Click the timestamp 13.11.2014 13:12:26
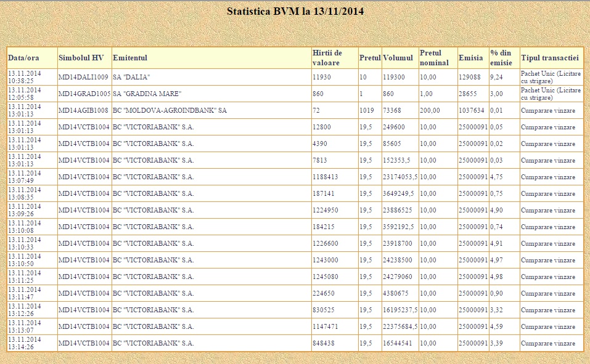 (x=25, y=310)
